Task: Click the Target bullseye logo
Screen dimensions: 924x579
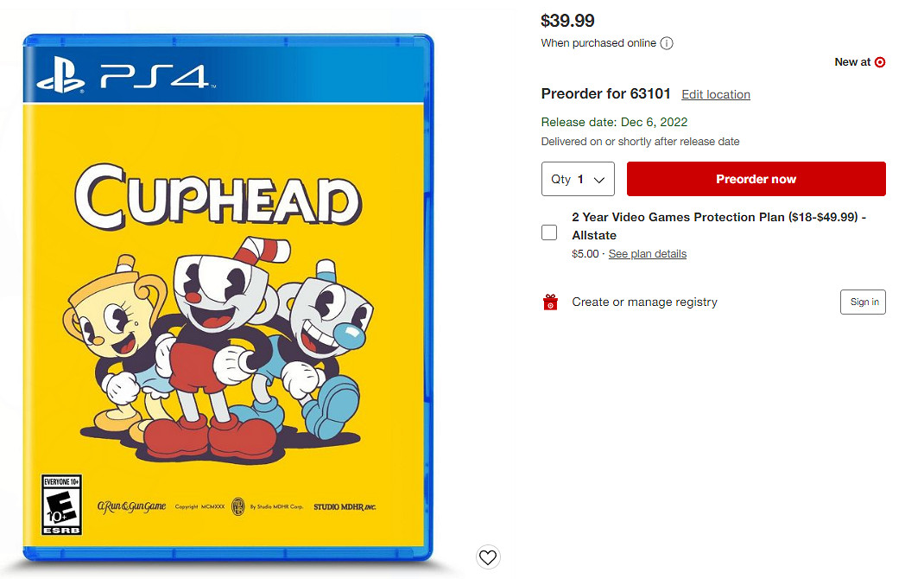Action: pyautogui.click(x=880, y=62)
